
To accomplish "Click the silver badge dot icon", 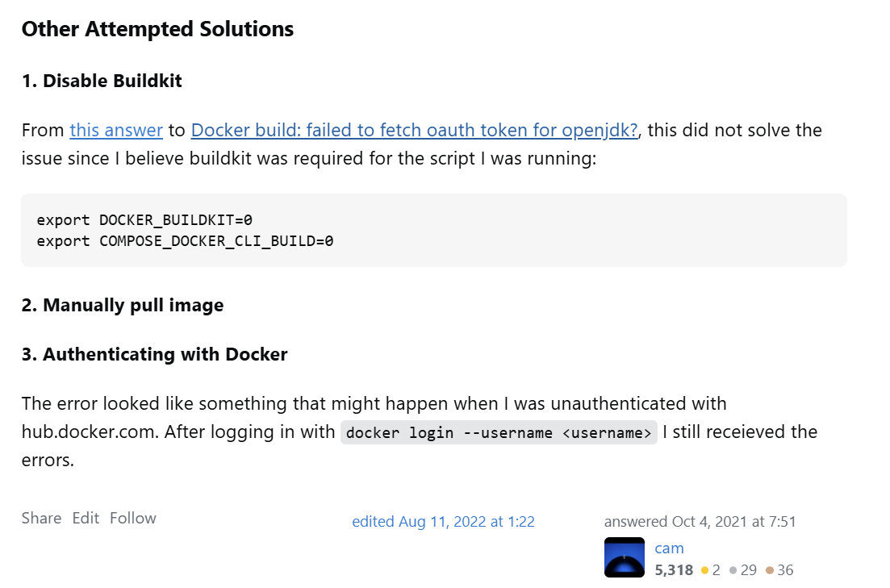I will click(733, 569).
